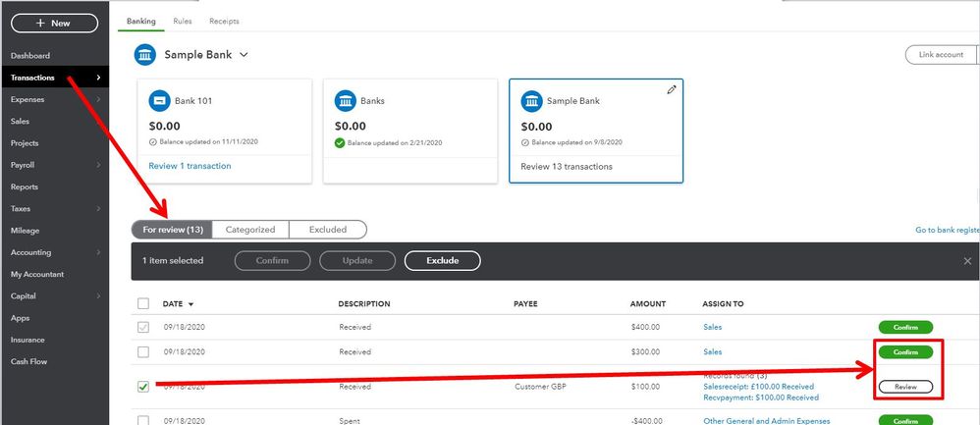980x425 pixels.
Task: Confirm the $300.00 Sales transaction
Action: (905, 351)
